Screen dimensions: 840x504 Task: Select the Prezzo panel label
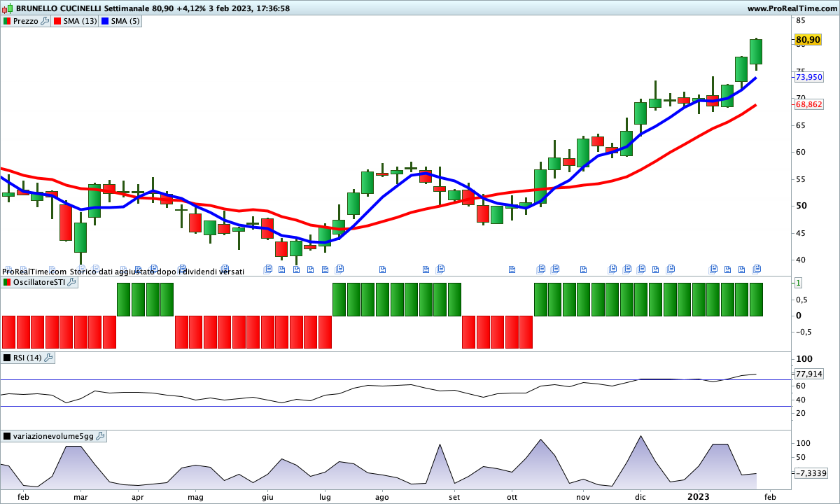click(x=26, y=21)
